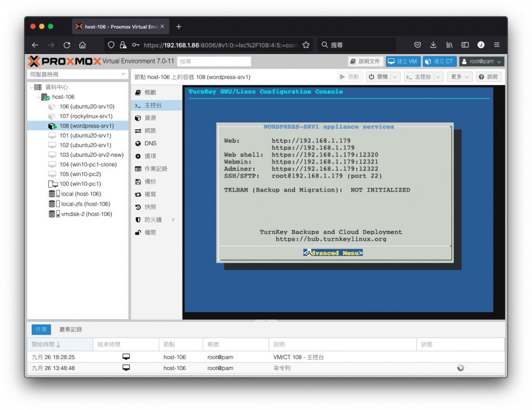
Task: Expand 防火牆 submenu arrow
Action: coord(174,220)
